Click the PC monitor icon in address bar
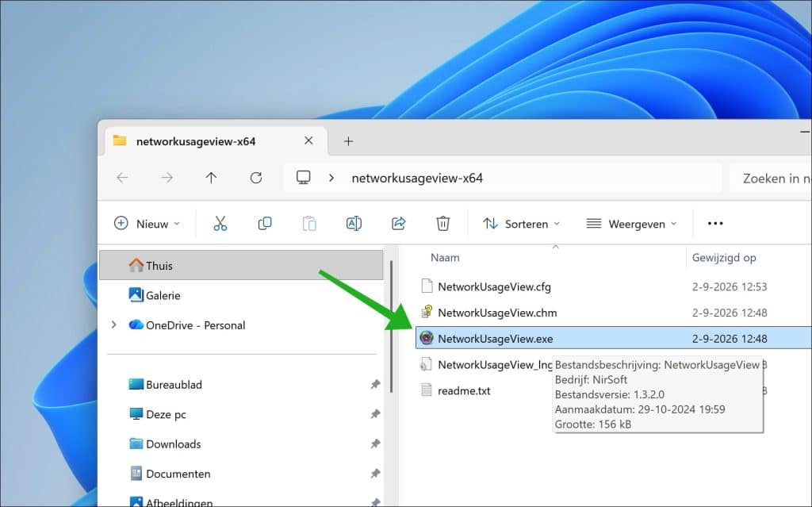812x507 pixels. pos(304,178)
